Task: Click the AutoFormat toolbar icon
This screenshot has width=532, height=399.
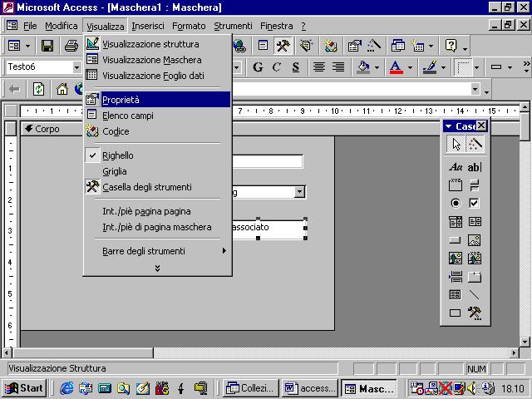Action: 306,46
